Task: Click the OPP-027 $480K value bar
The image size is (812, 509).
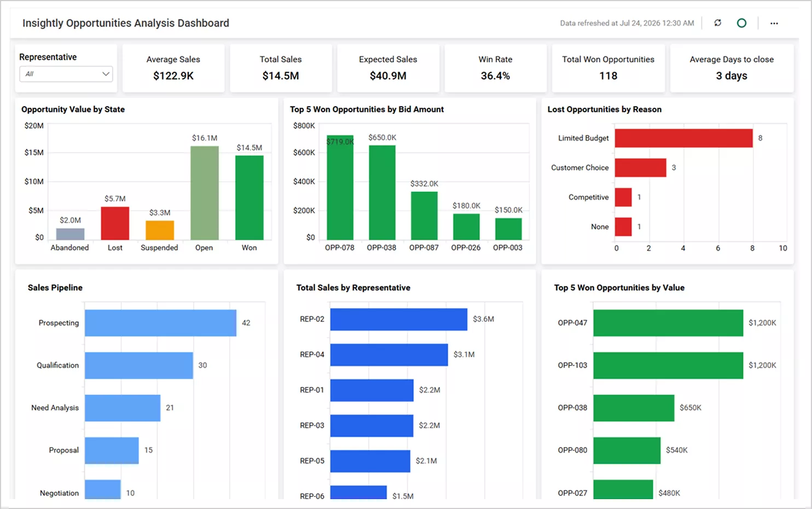Action: (x=623, y=489)
